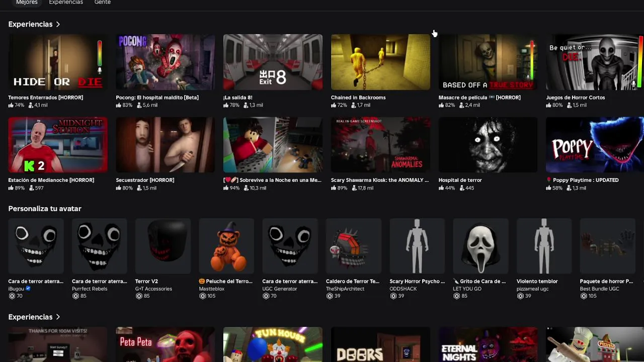Open the Fun House clown thumbnail

click(x=273, y=344)
